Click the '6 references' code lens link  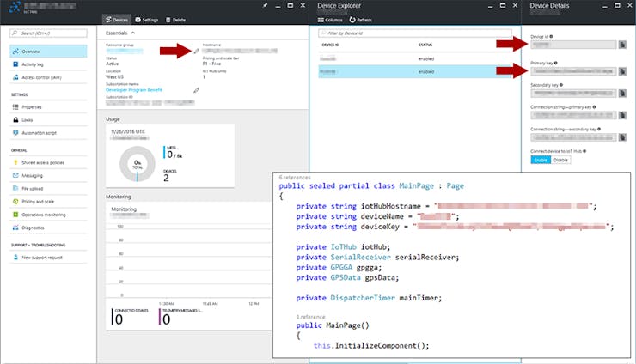point(295,177)
